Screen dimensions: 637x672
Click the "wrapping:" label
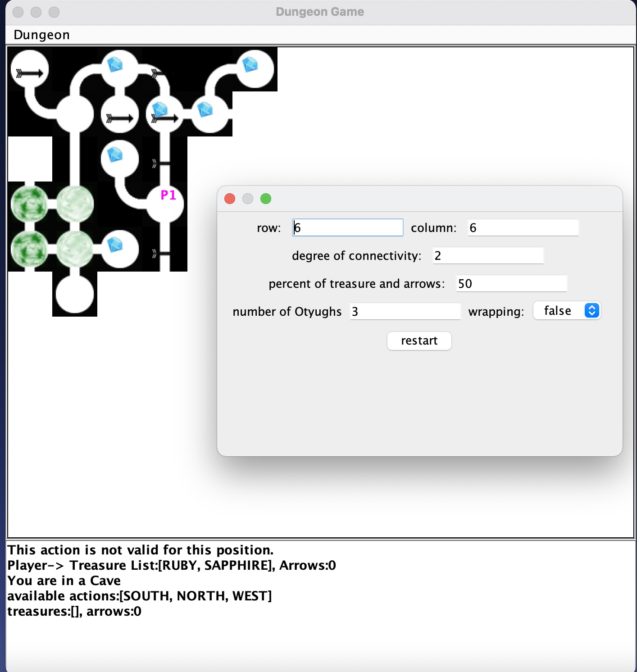click(x=496, y=312)
